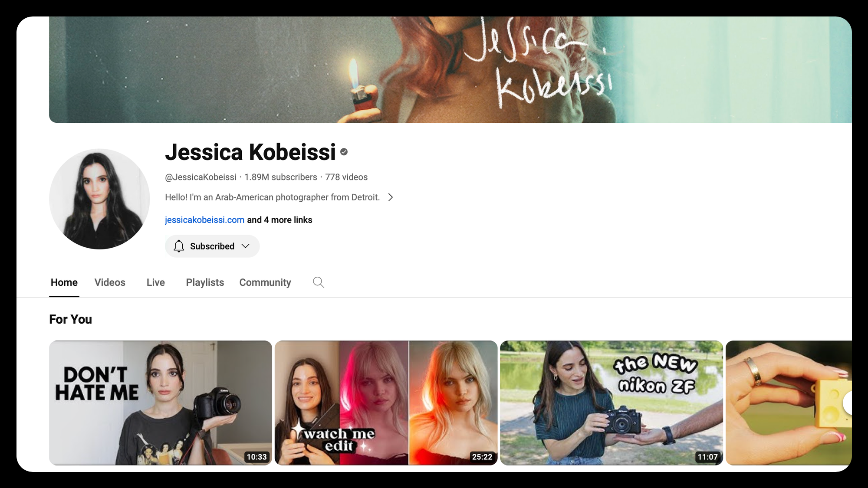Click 'and 4 more links'

click(279, 219)
